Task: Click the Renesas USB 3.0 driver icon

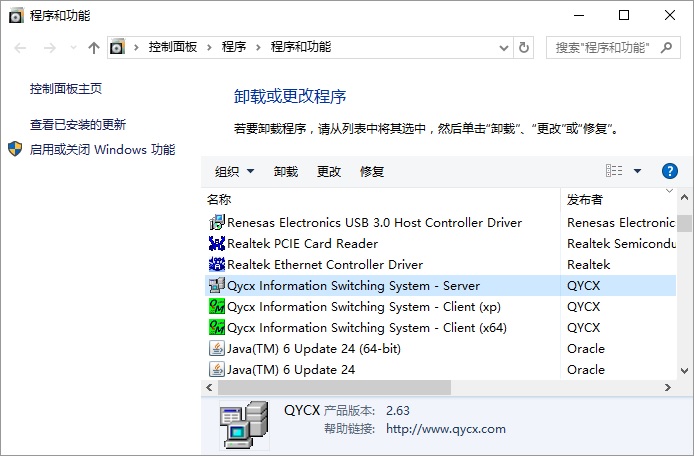Action: pyautogui.click(x=216, y=222)
